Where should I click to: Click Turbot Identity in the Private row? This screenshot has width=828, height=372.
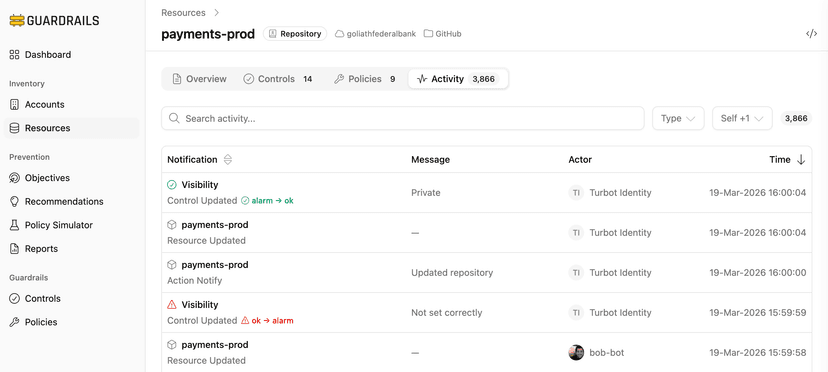[x=620, y=193]
